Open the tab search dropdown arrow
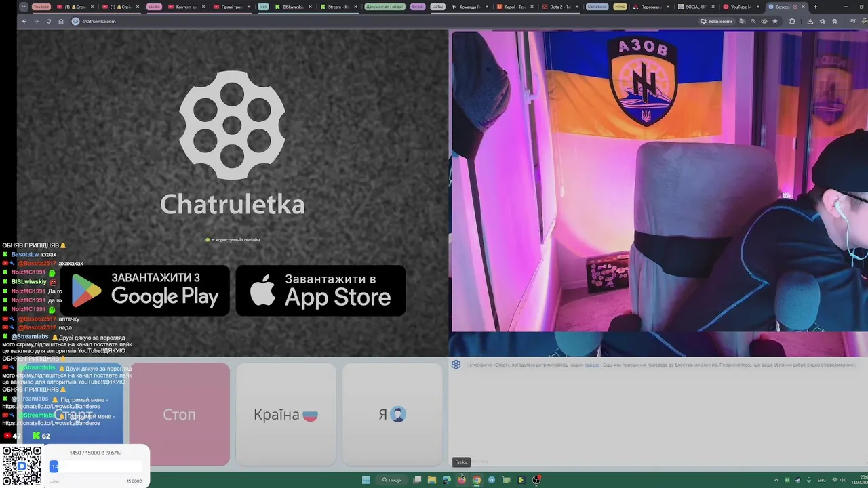This screenshot has width=868, height=488. [24, 7]
